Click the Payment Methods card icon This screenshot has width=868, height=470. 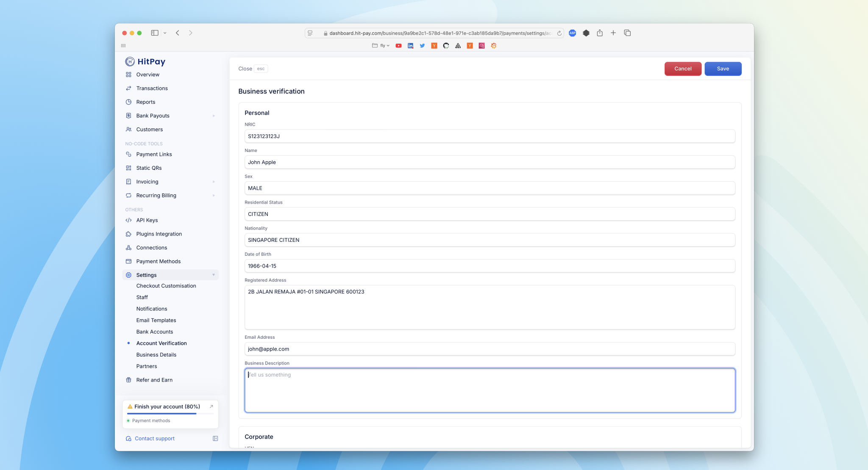tap(128, 261)
